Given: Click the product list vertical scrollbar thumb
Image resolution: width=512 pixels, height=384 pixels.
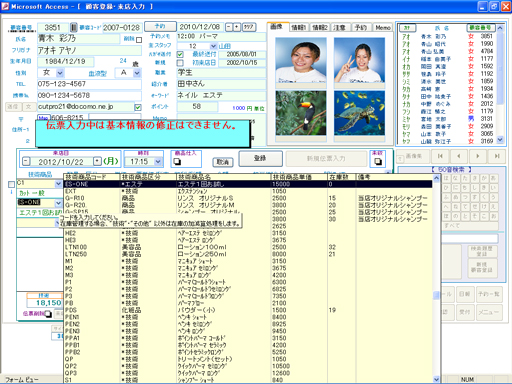Looking at the screenshot, I should click(436, 295).
